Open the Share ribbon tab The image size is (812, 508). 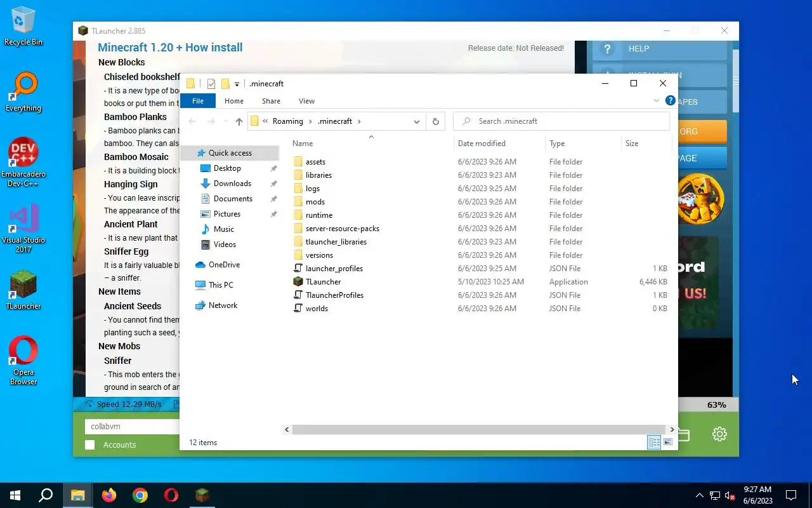(x=271, y=101)
